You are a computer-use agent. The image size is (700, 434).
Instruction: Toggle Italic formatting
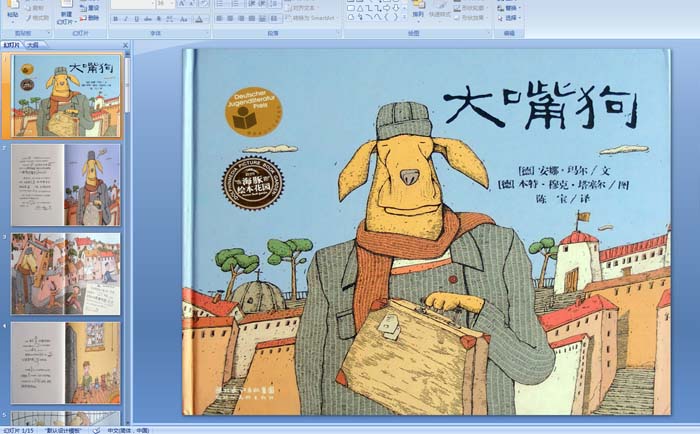tap(126, 19)
